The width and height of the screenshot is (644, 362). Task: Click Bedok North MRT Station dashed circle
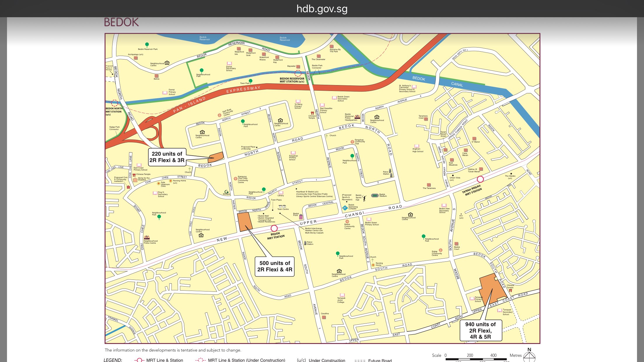coord(115,103)
